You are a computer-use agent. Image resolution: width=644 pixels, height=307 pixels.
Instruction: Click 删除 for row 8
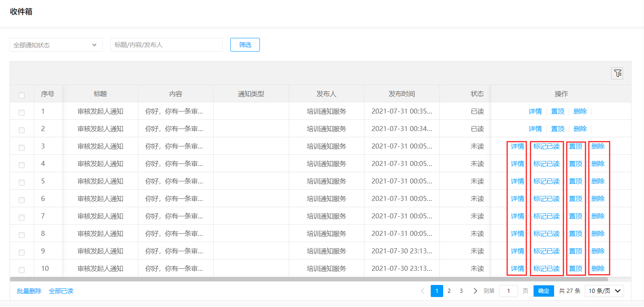point(598,233)
